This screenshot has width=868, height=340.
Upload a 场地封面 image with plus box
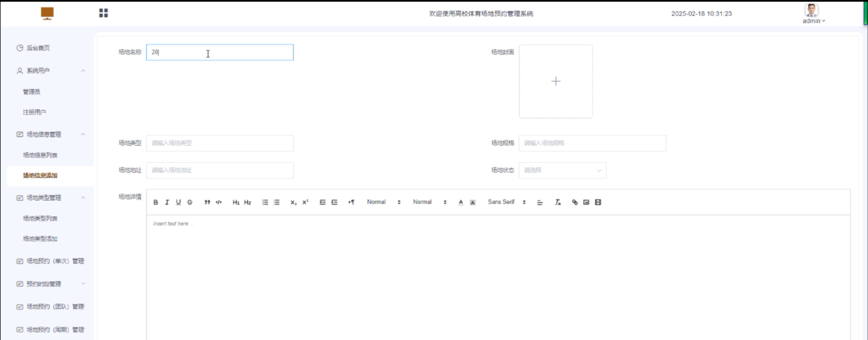tap(555, 81)
